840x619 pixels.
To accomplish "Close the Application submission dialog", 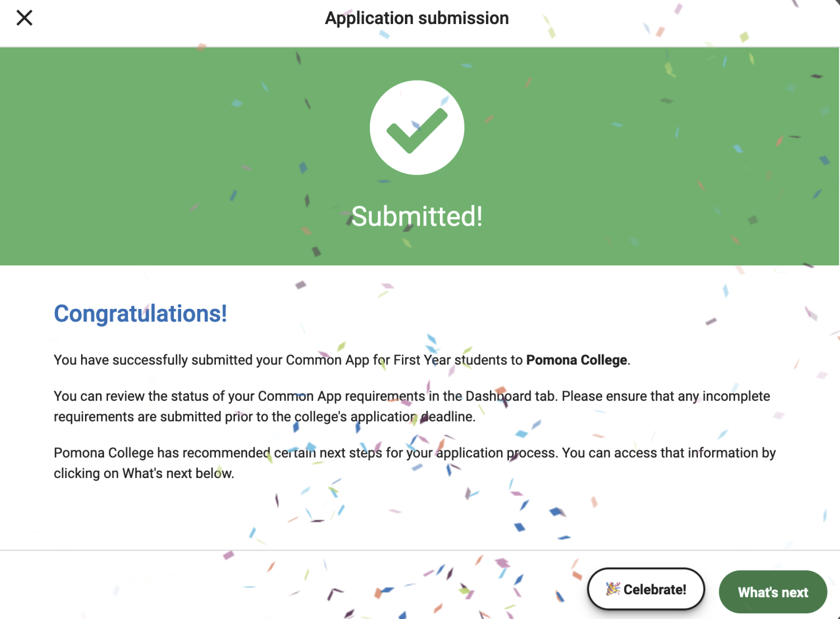I will pyautogui.click(x=24, y=18).
